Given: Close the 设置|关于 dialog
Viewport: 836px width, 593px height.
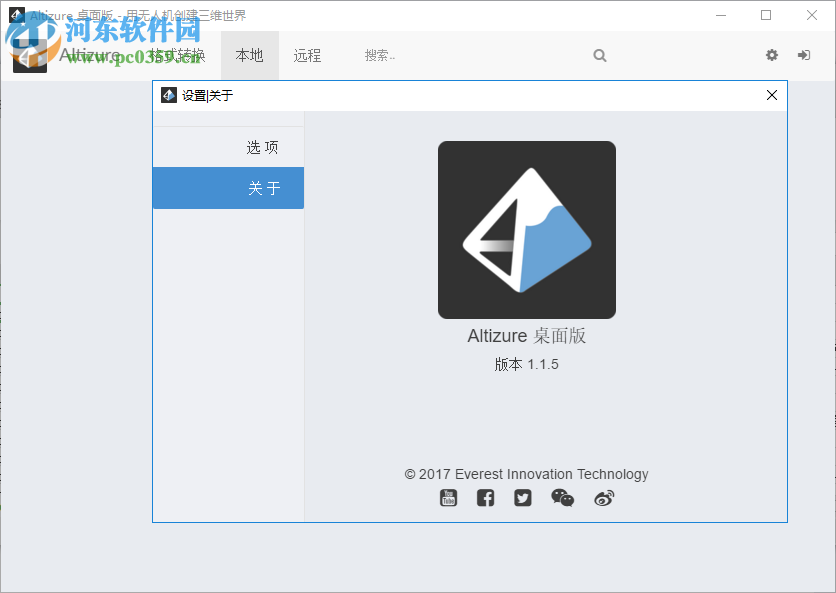Looking at the screenshot, I should tap(771, 94).
